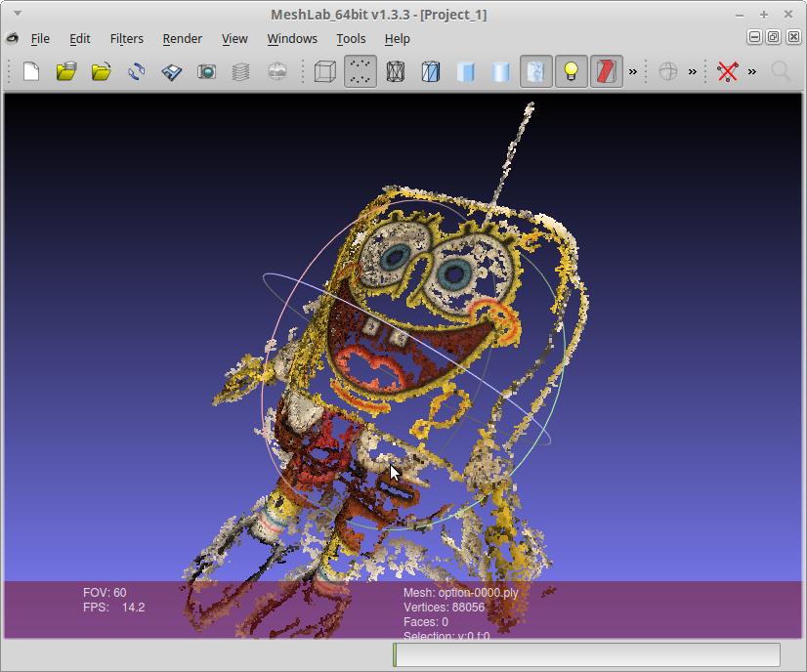Click the progress bar at the bottom
This screenshot has height=672, width=807.
pos(586,654)
